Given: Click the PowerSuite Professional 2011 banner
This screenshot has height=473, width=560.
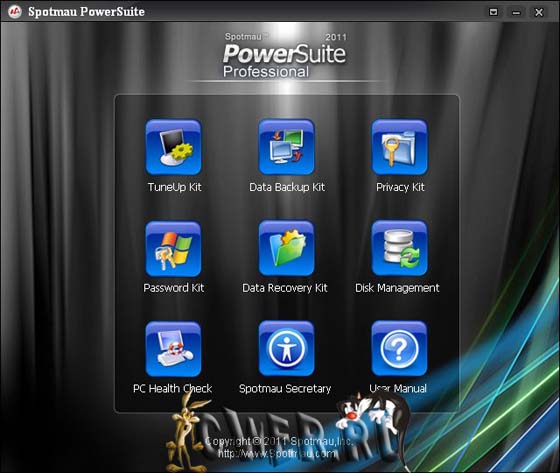Looking at the screenshot, I should 285,56.
